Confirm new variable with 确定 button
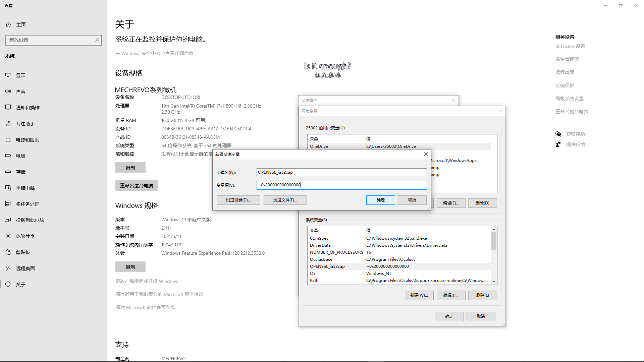This screenshot has height=362, width=644. (x=381, y=200)
